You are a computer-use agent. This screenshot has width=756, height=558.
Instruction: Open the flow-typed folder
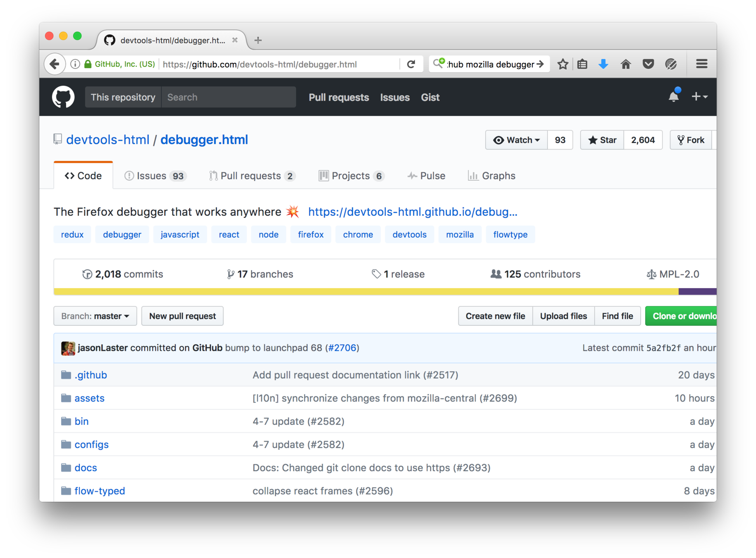pos(100,491)
